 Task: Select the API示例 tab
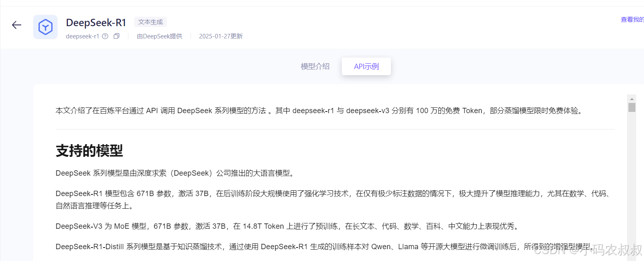[x=366, y=66]
